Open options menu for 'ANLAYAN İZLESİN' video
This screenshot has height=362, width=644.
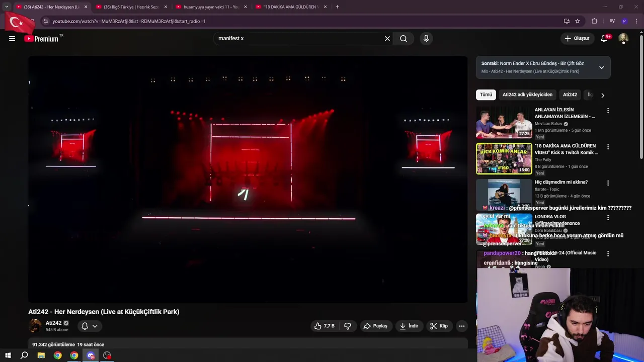(x=608, y=111)
